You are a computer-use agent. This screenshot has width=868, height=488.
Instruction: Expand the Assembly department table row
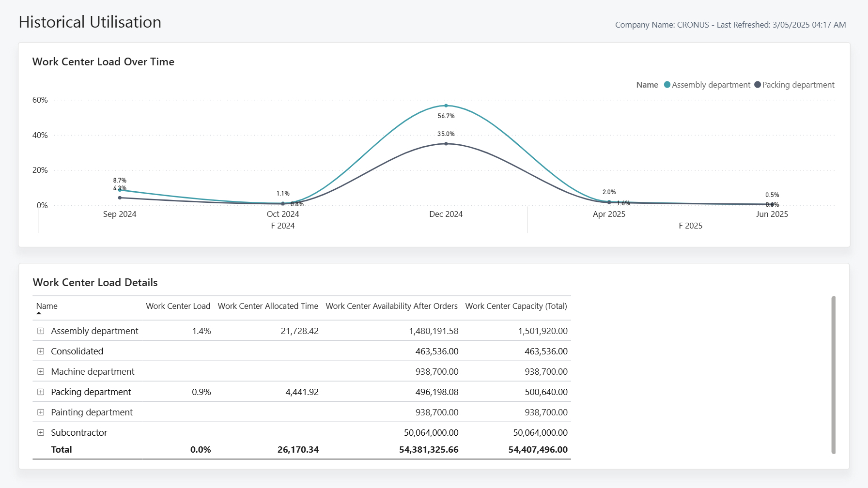point(41,331)
